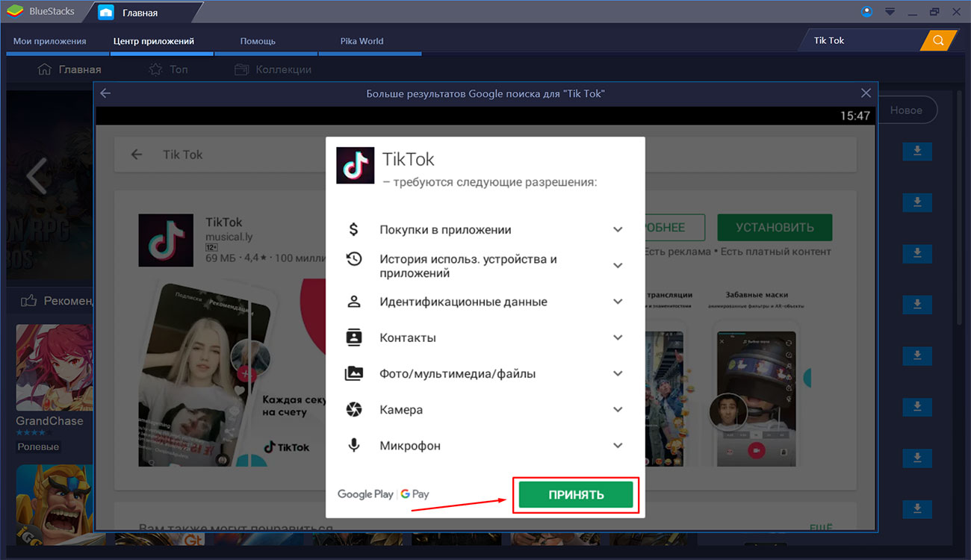
Task: Click the Google Play logo in dialog
Action: [365, 494]
